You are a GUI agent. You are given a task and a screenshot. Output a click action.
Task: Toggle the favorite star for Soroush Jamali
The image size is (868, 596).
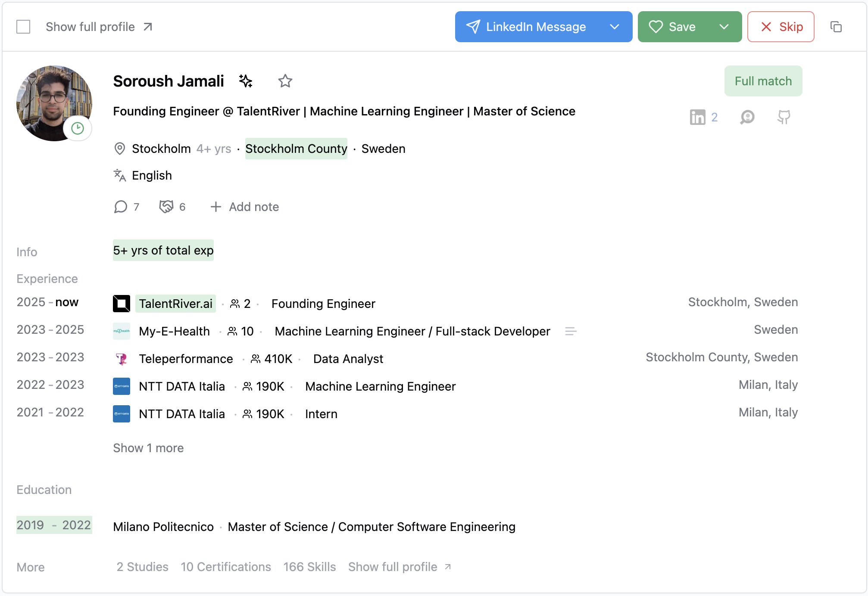[x=285, y=81]
